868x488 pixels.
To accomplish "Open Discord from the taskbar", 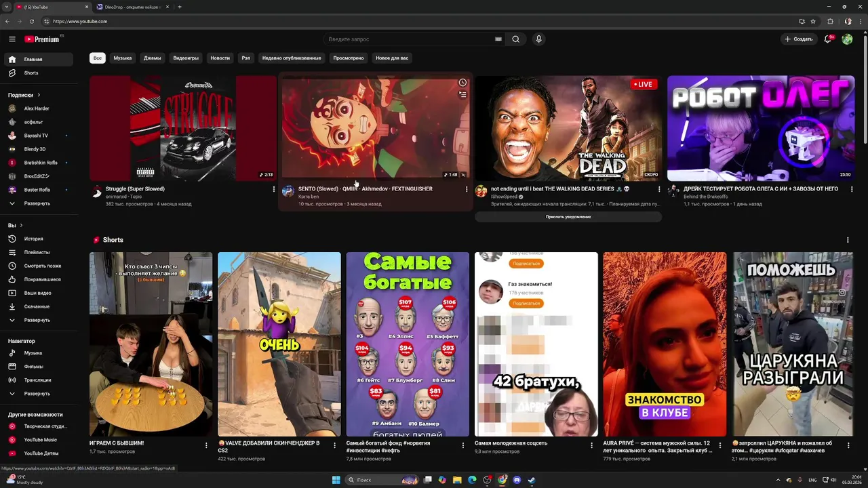I will pyautogui.click(x=517, y=480).
